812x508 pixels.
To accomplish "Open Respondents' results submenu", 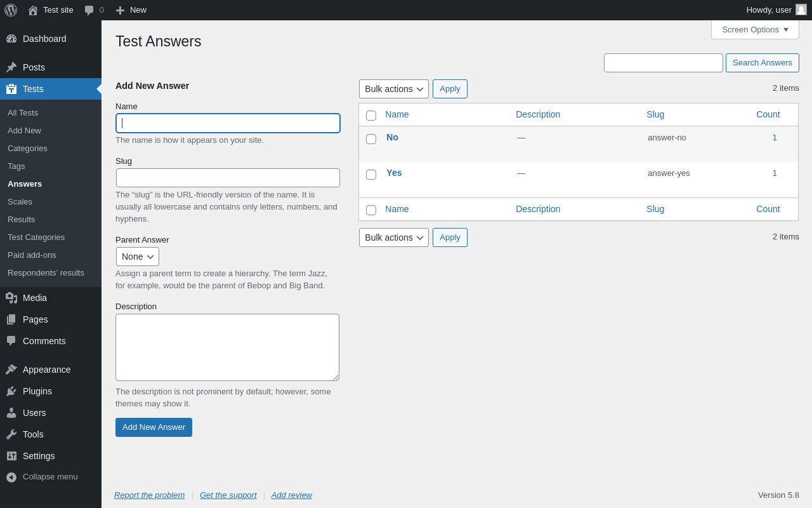I will tap(46, 273).
